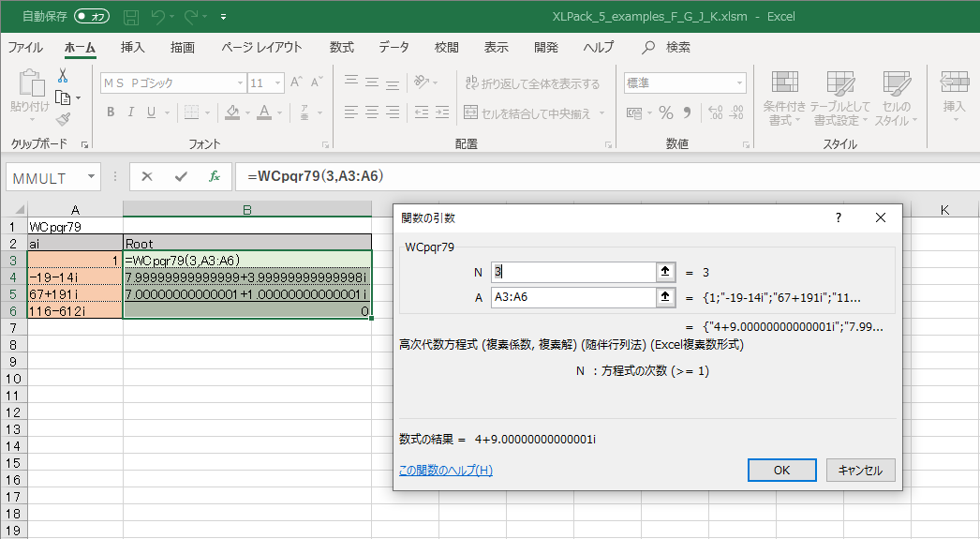Viewport: 980px width, 539px height.
Task: Open テーブルとして書式設定 menu
Action: (840, 97)
